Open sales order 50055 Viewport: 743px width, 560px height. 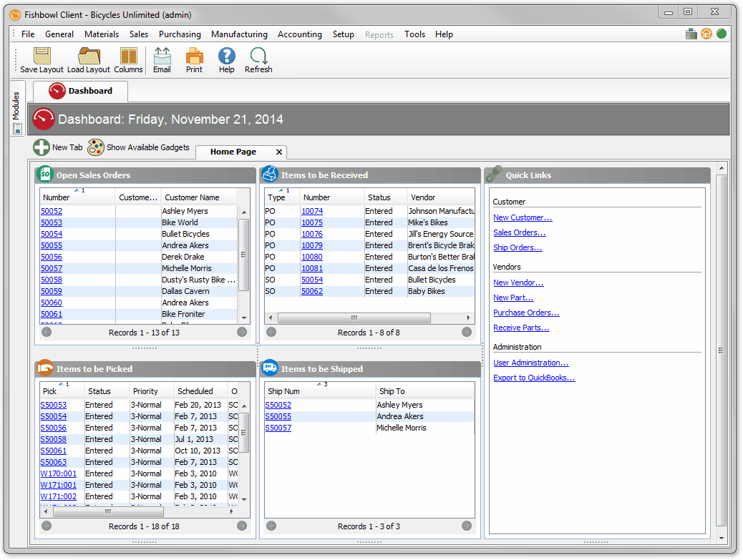pyautogui.click(x=52, y=246)
